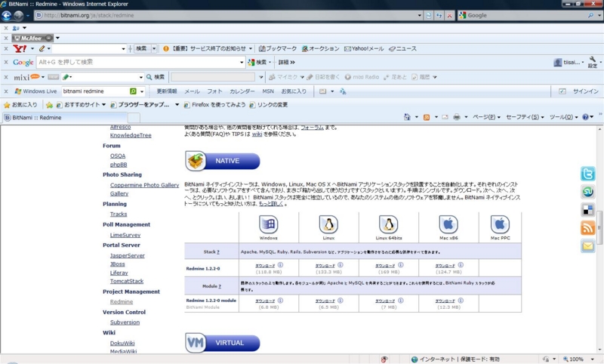Click メール in Windows Live toolbar

pos(192,91)
